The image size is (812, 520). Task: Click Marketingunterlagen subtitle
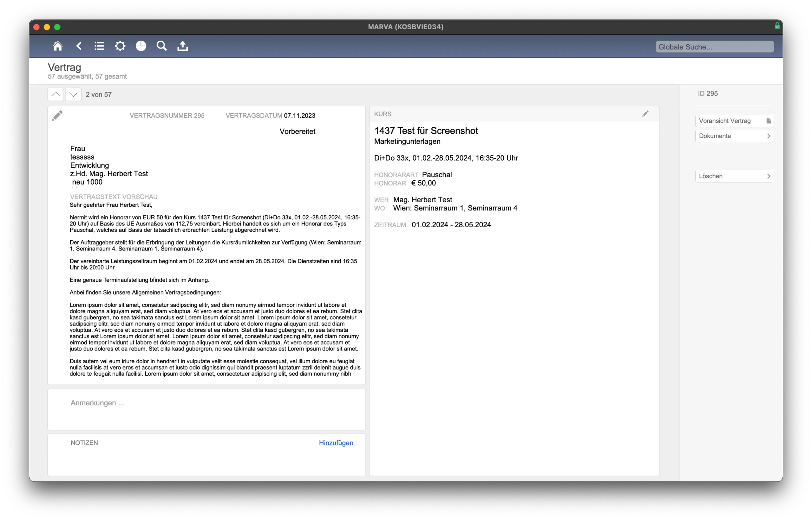click(407, 141)
